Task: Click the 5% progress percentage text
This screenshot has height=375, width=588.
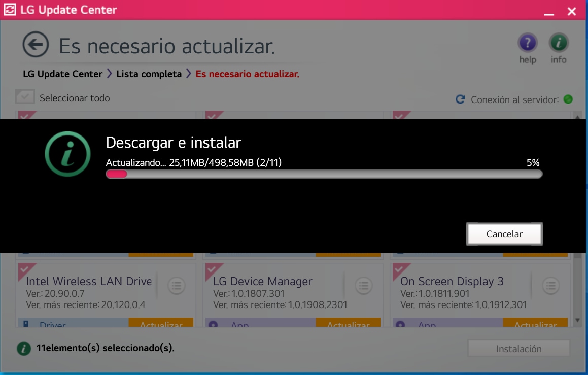Action: (533, 162)
